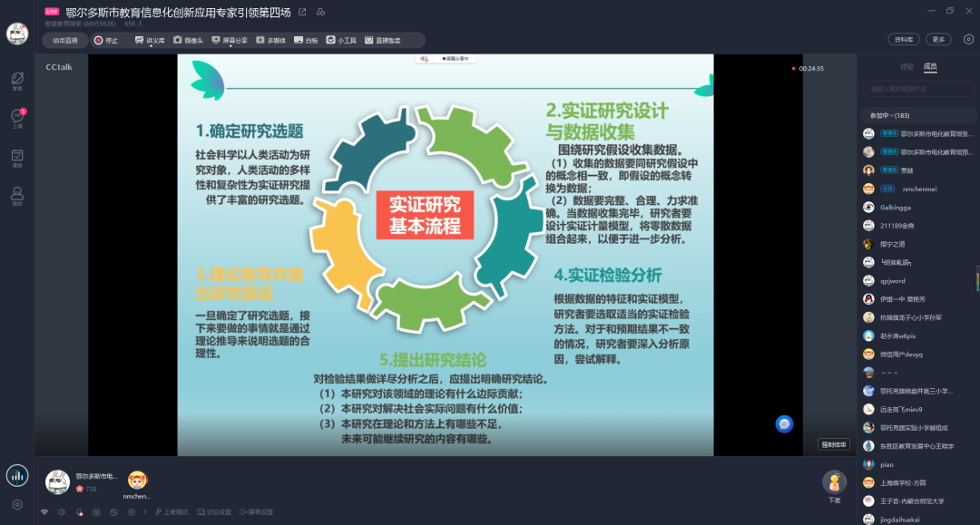The width and height of the screenshot is (980, 525).
Task: Open the 课表 schedule sidebar icon
Action: (x=17, y=159)
